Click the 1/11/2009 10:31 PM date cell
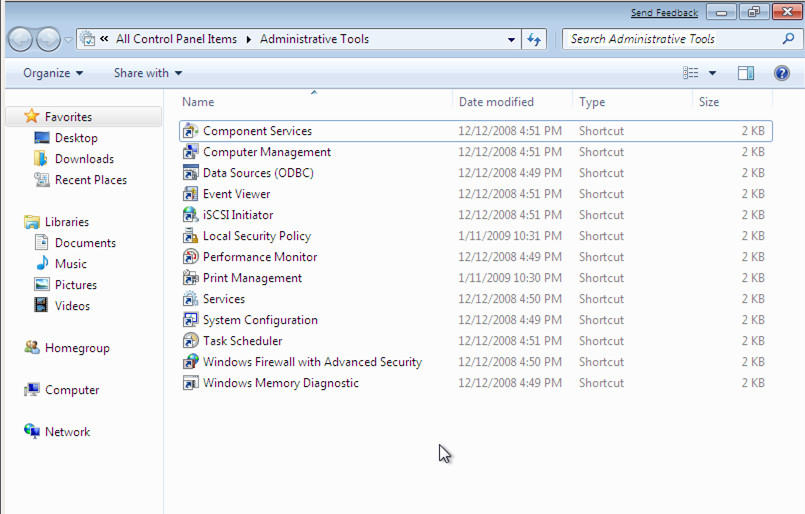The width and height of the screenshot is (805, 514). [510, 236]
